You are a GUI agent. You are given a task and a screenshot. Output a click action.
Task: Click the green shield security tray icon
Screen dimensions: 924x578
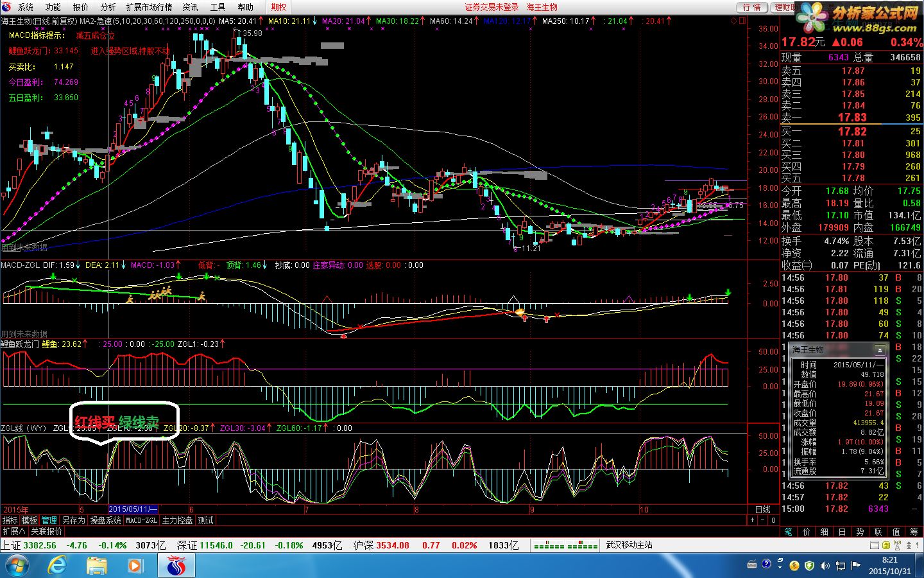(x=809, y=565)
